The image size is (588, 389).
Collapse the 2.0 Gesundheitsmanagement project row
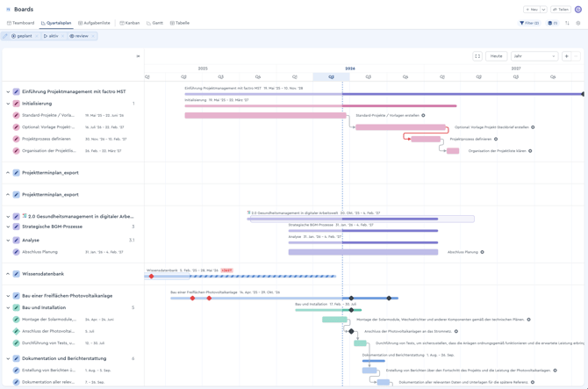coord(8,216)
